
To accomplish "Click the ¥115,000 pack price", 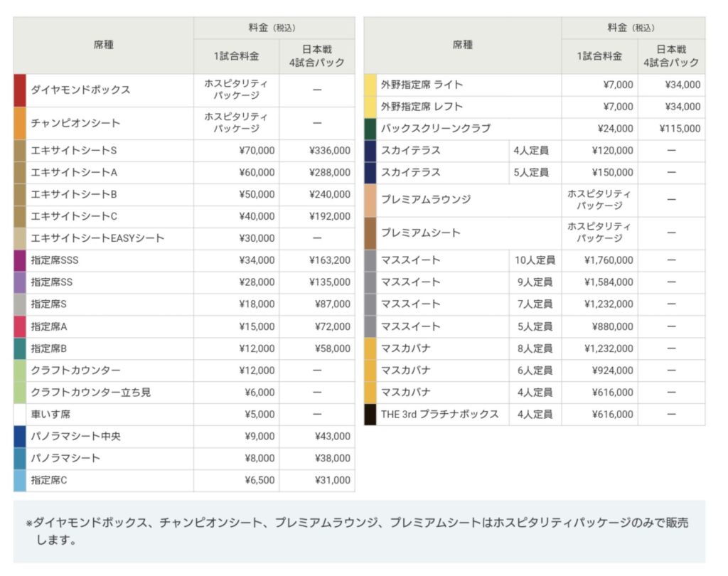I will 680,129.
